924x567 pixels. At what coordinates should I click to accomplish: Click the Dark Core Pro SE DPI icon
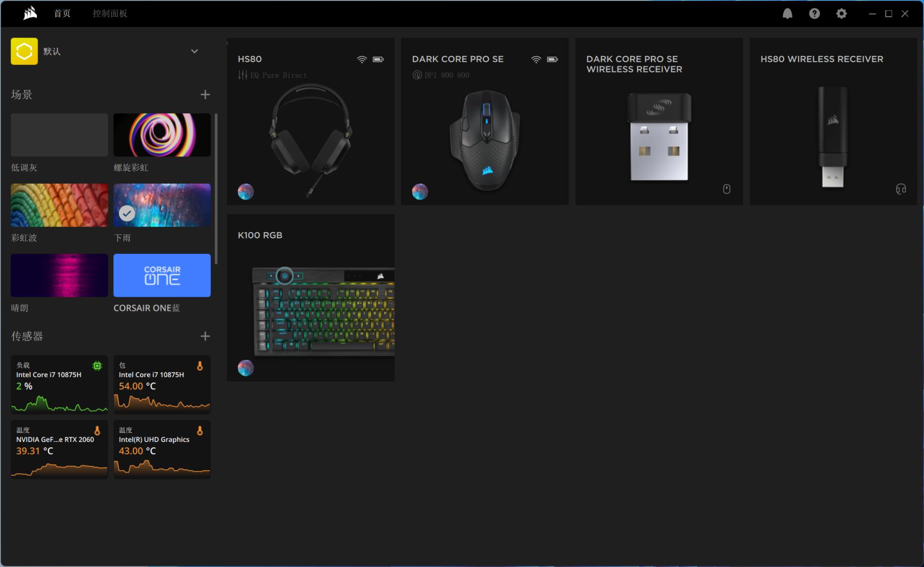417,75
